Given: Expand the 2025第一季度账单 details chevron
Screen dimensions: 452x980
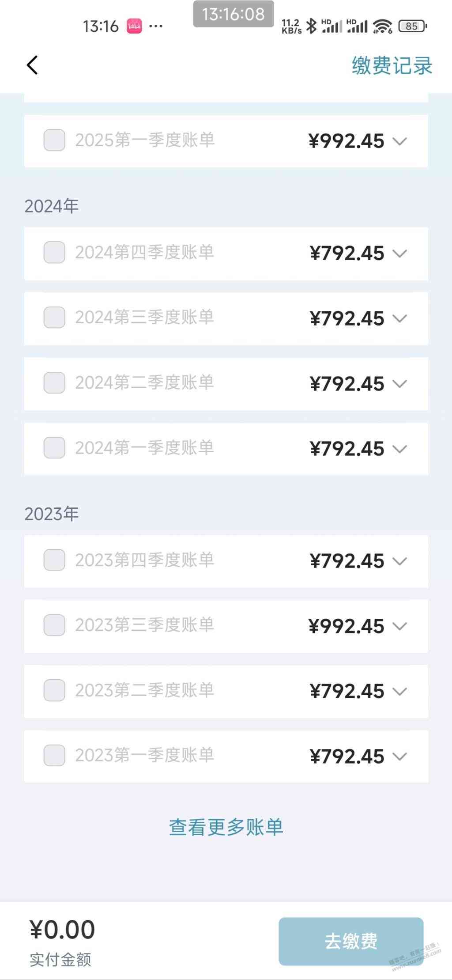Looking at the screenshot, I should click(400, 141).
